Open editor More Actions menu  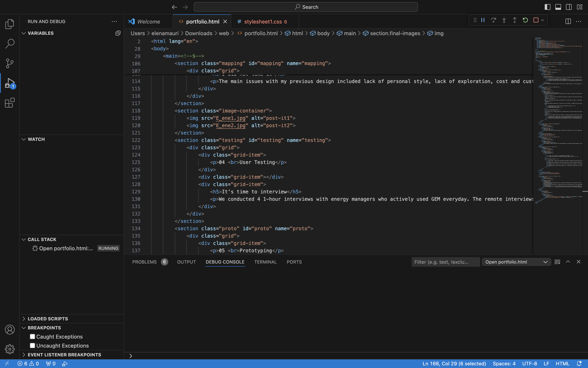click(579, 21)
